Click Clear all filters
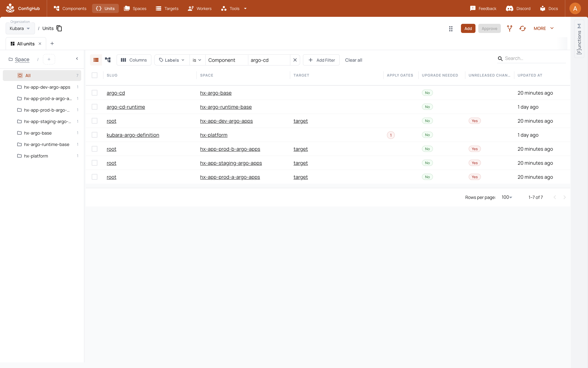 pyautogui.click(x=353, y=60)
